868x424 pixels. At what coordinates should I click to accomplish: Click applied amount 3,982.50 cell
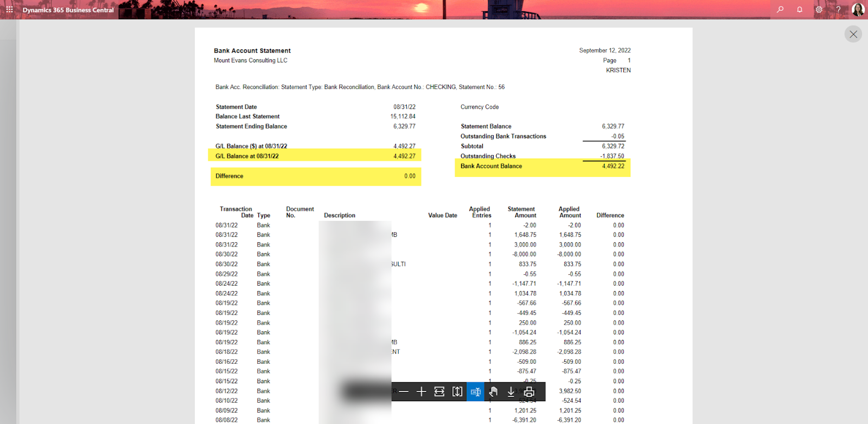(x=570, y=391)
